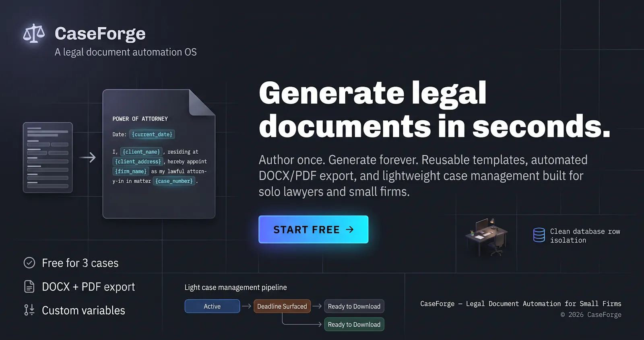Click the document icon next to DOCX + PDF export

coord(29,286)
